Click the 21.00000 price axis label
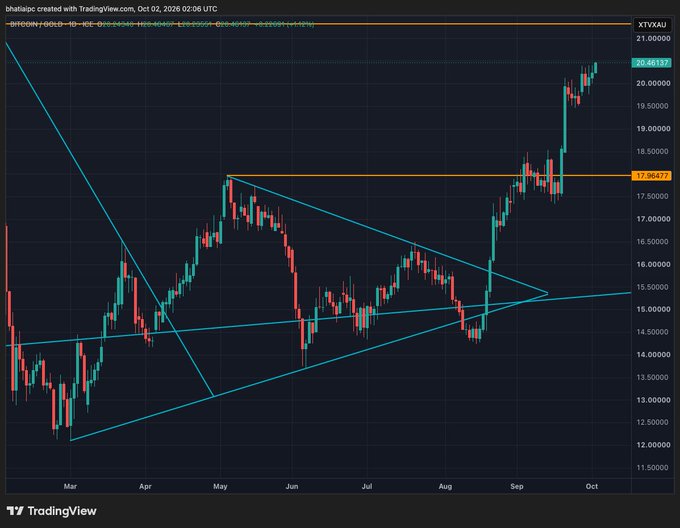Viewport: 680px width, 528px height. [x=653, y=39]
